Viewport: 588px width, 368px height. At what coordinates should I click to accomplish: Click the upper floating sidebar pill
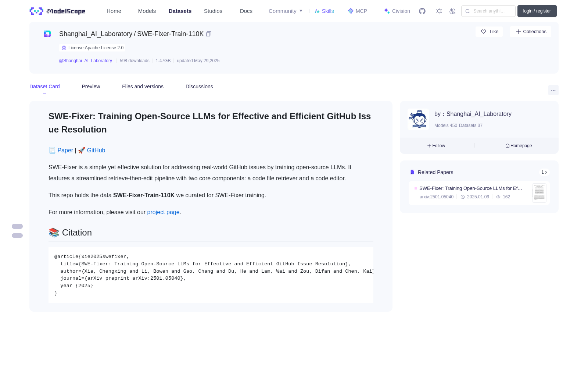coord(17,226)
